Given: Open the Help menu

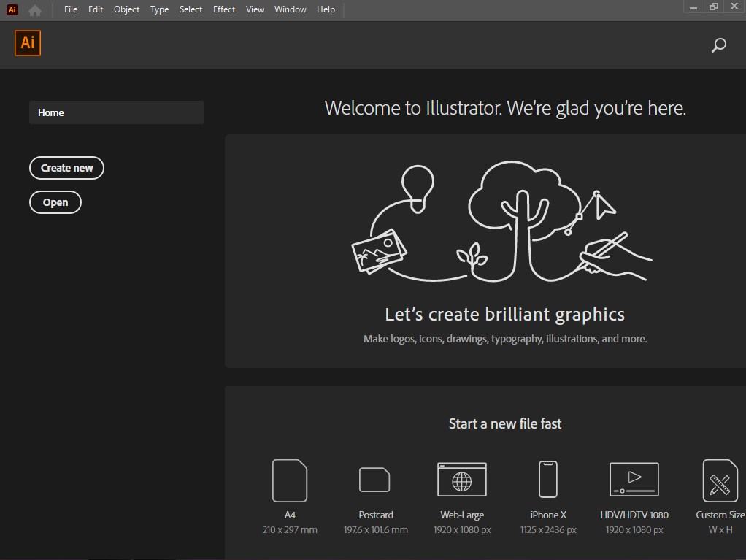Looking at the screenshot, I should pos(326,9).
